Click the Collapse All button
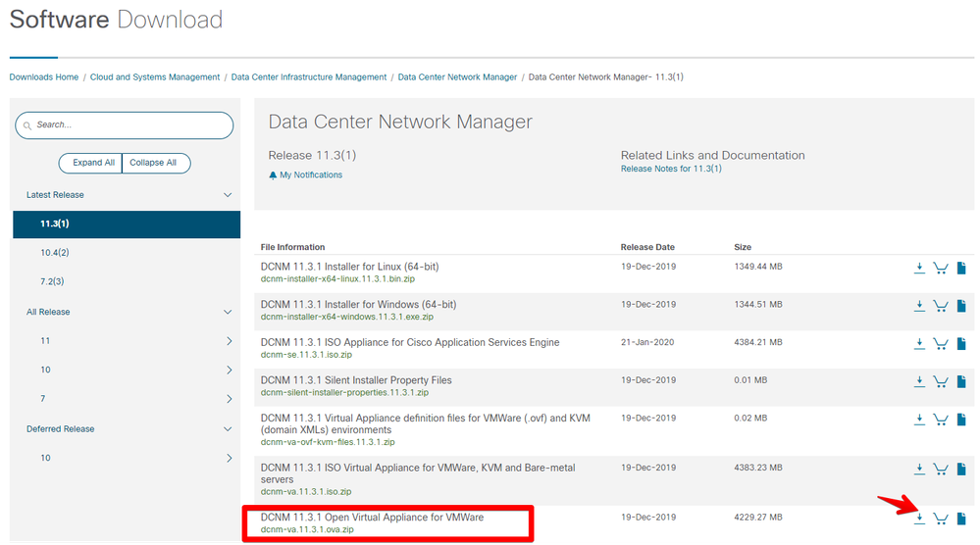This screenshot has width=980, height=545. pos(156,163)
